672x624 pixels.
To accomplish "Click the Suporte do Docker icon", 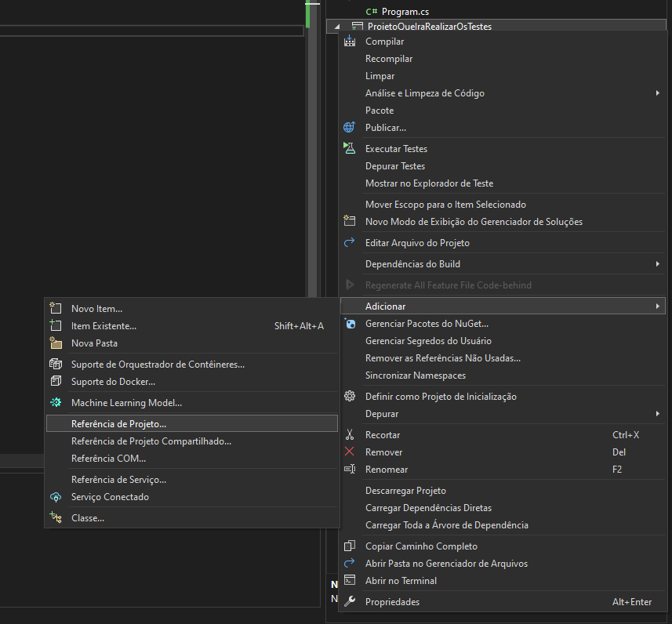I will coord(56,381).
